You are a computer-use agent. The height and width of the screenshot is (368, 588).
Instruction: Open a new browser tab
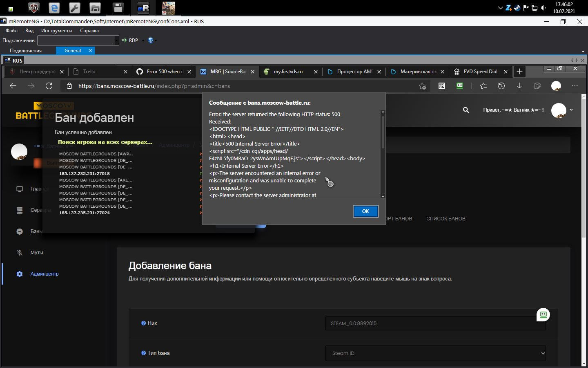coord(519,72)
